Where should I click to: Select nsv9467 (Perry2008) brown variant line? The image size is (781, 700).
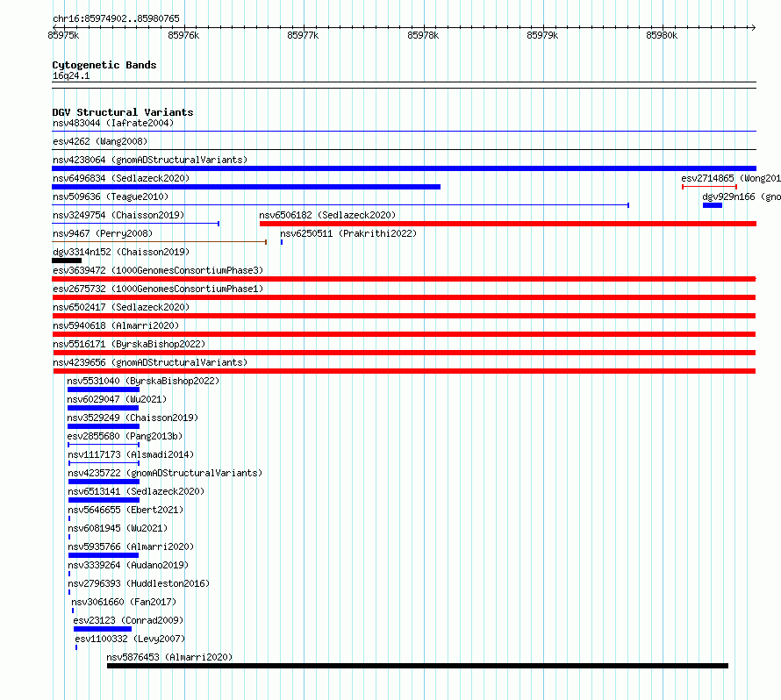coord(160,242)
